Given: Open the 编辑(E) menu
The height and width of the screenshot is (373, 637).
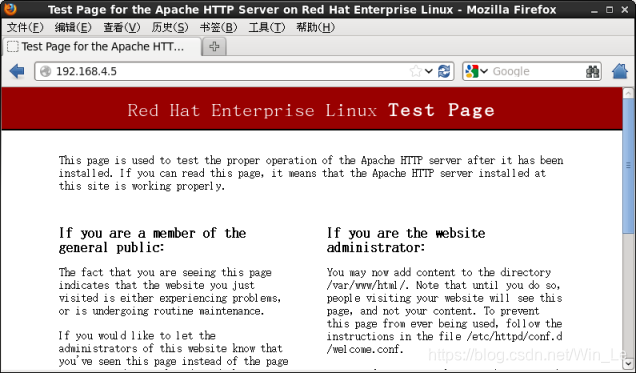Looking at the screenshot, I should [73, 27].
